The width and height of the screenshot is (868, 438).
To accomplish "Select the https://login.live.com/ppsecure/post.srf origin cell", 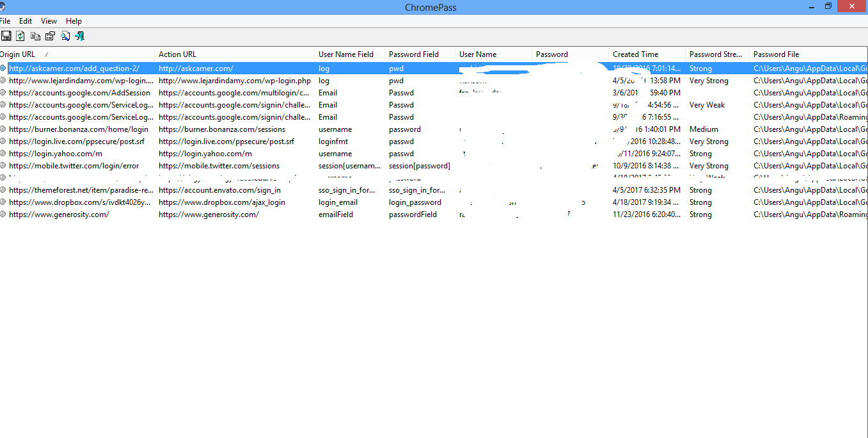I will (x=77, y=142).
